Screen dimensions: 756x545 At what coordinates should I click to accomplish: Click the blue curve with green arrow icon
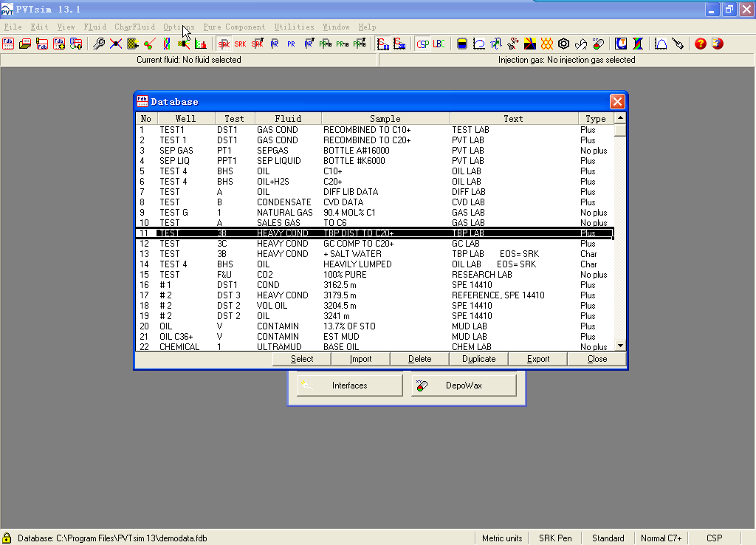495,44
